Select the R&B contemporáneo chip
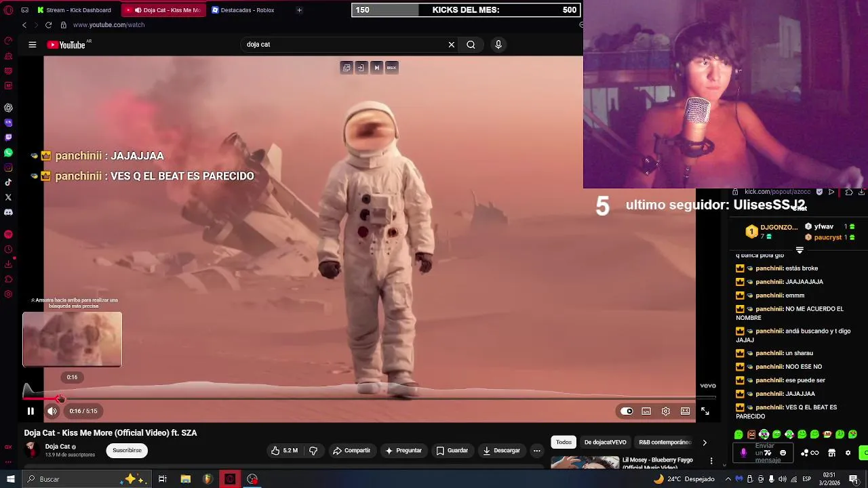Viewport: 868px width, 488px height. tap(665, 443)
